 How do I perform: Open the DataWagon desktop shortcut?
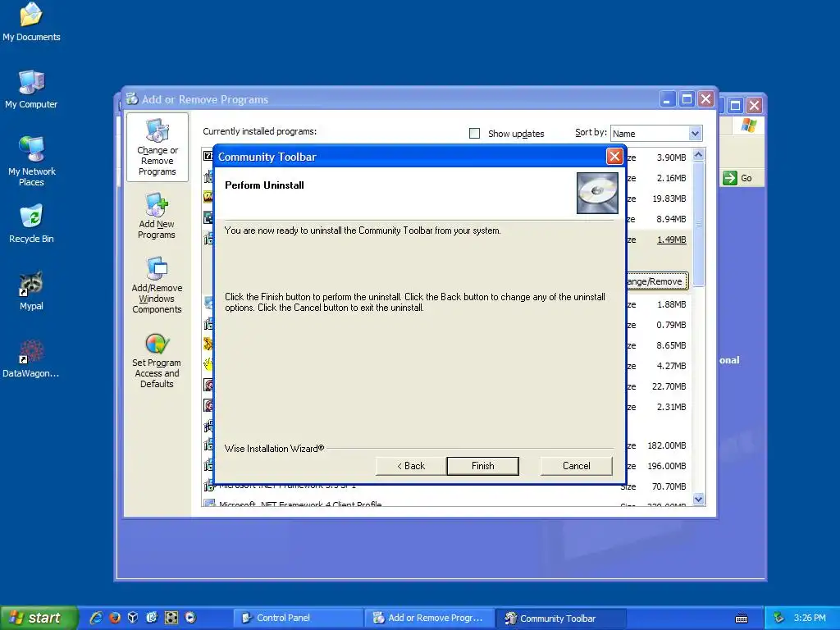click(x=31, y=359)
